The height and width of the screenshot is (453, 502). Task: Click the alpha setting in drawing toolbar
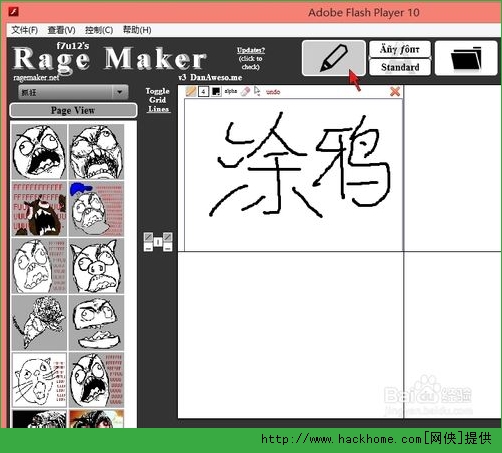(231, 91)
